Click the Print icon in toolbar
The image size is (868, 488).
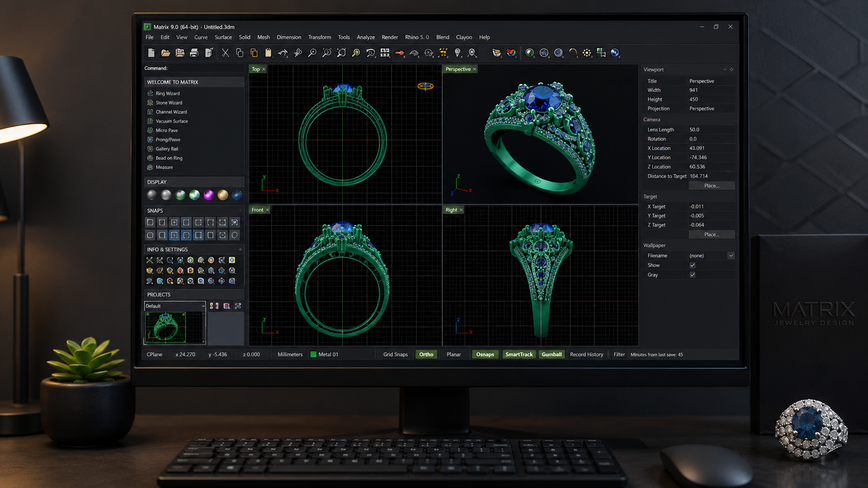pos(194,53)
